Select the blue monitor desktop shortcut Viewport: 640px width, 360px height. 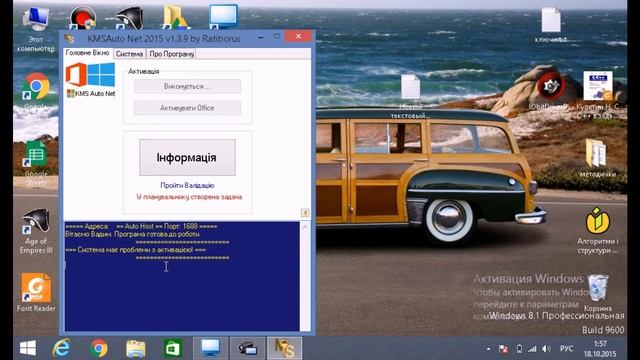point(223,16)
